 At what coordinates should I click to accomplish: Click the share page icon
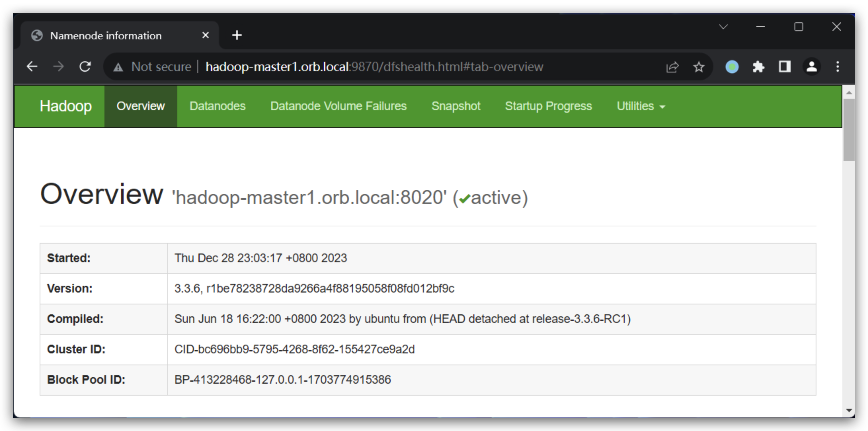672,67
